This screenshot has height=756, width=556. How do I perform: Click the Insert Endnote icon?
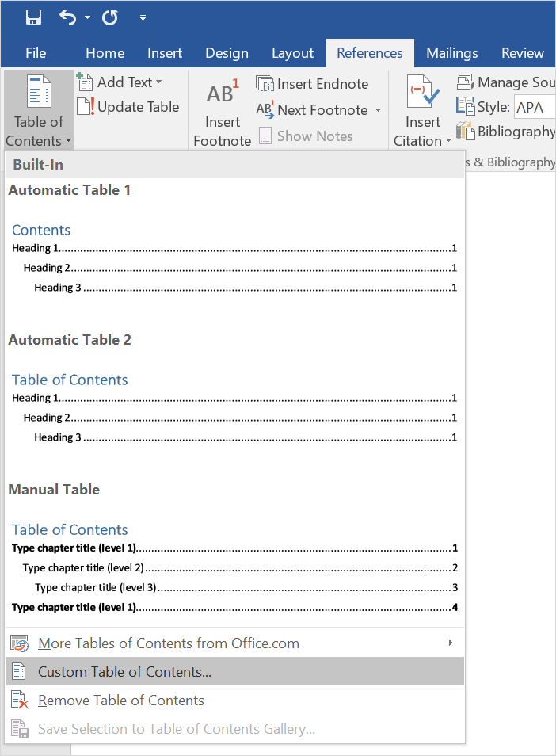point(265,84)
